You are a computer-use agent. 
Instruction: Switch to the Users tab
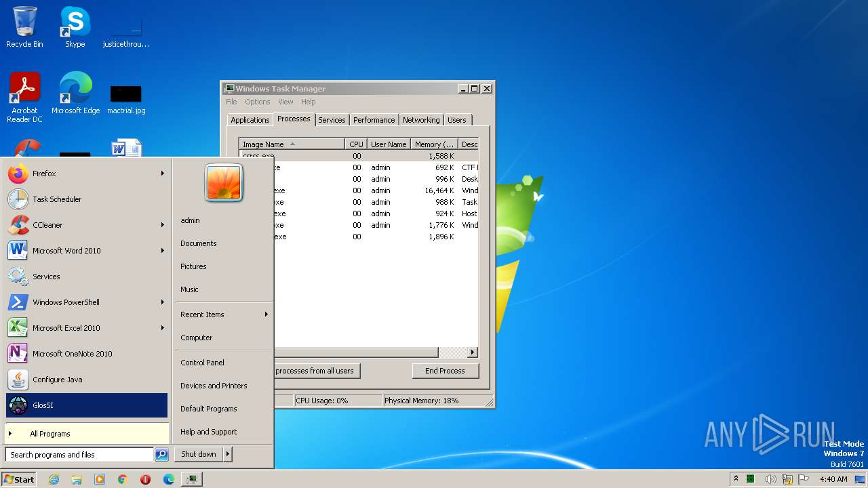[x=457, y=120]
